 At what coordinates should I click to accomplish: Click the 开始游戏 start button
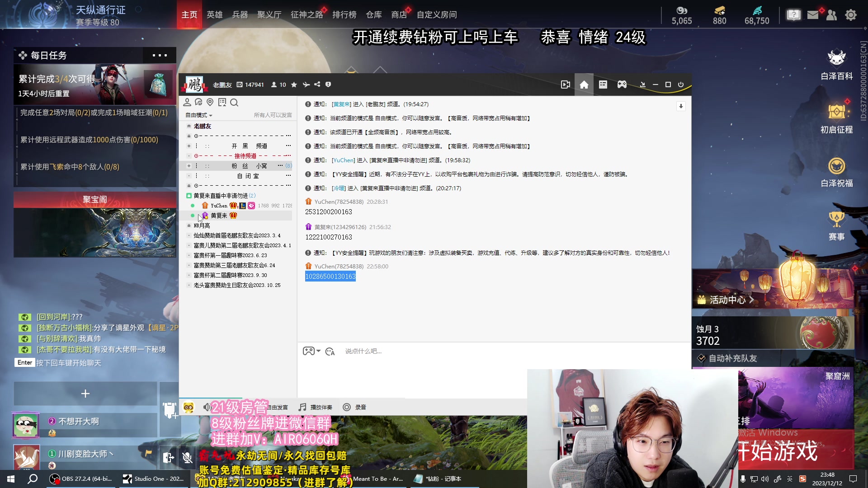[796, 450]
